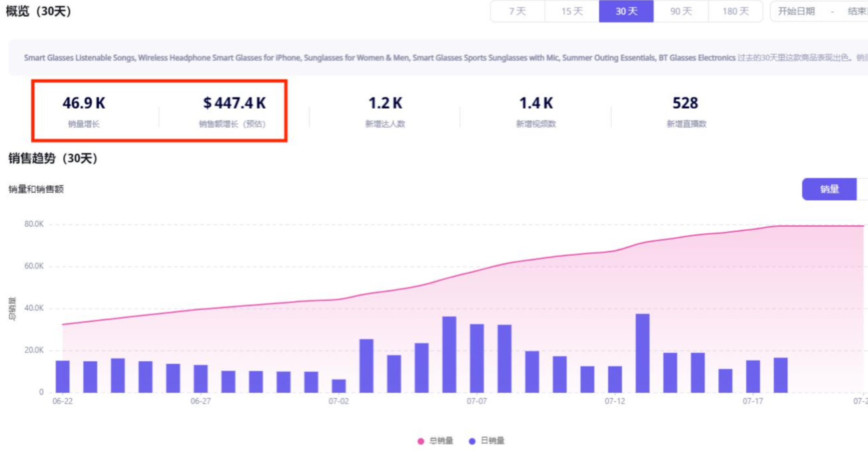This screenshot has height=452, width=868.
Task: Click the 528 新增直播数 value
Action: point(685,103)
